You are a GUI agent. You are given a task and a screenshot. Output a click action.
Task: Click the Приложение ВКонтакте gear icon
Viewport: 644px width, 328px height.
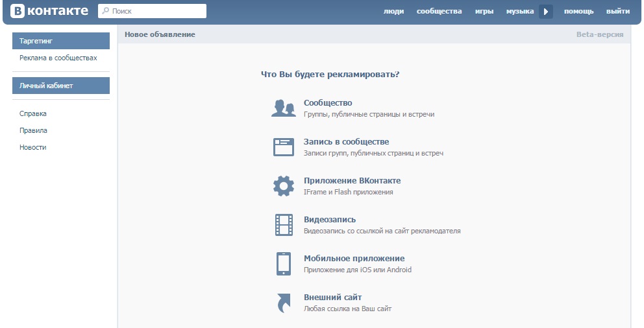click(284, 186)
